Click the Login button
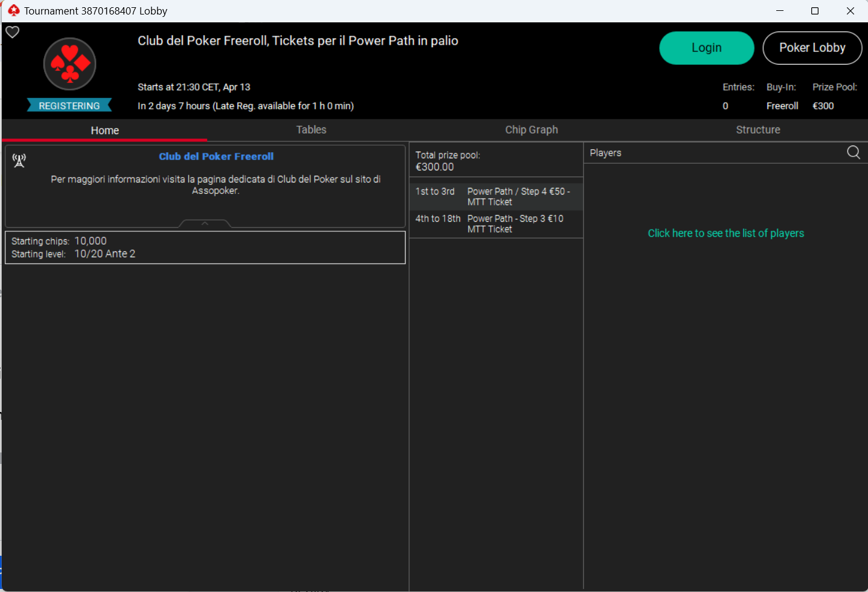This screenshot has width=868, height=592. pyautogui.click(x=706, y=48)
